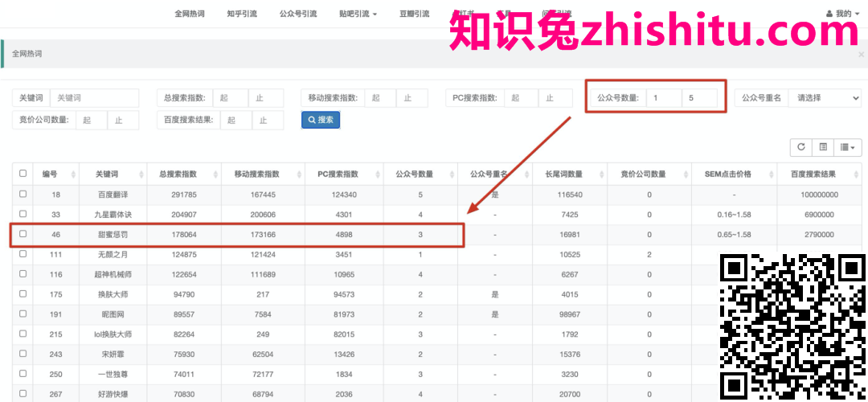The height and width of the screenshot is (402, 868).
Task: Sort by the 编号 column header
Action: pyautogui.click(x=56, y=174)
